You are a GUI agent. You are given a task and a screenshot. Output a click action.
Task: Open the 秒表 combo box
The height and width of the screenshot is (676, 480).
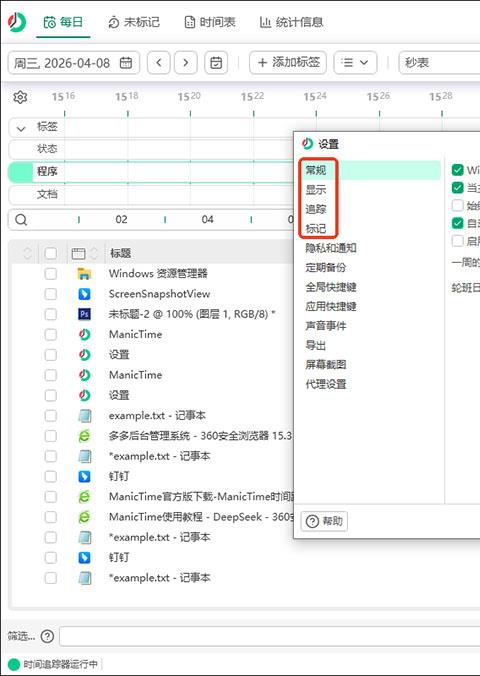[439, 63]
